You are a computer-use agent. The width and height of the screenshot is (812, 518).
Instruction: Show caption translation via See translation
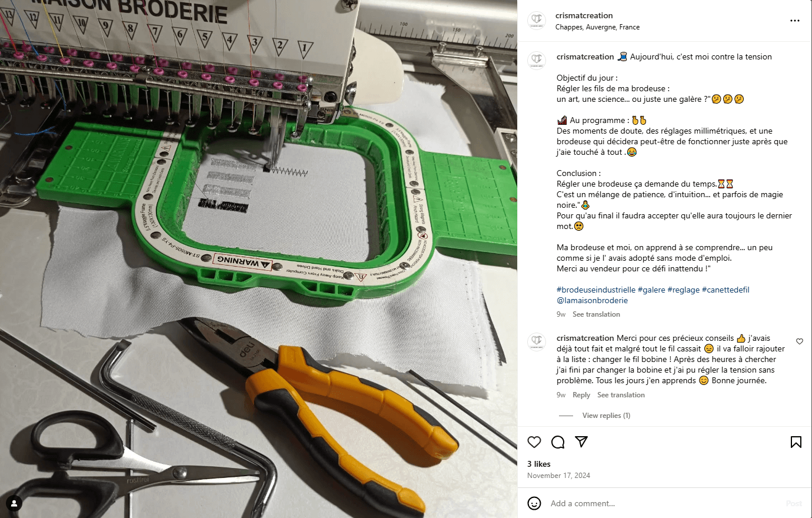tap(596, 314)
